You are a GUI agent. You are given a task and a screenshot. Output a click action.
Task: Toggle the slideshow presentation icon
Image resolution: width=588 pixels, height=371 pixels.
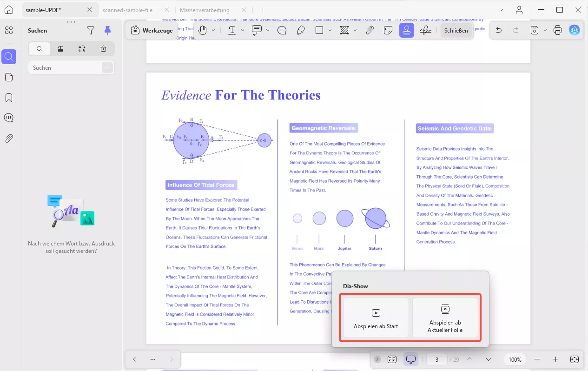coord(410,359)
